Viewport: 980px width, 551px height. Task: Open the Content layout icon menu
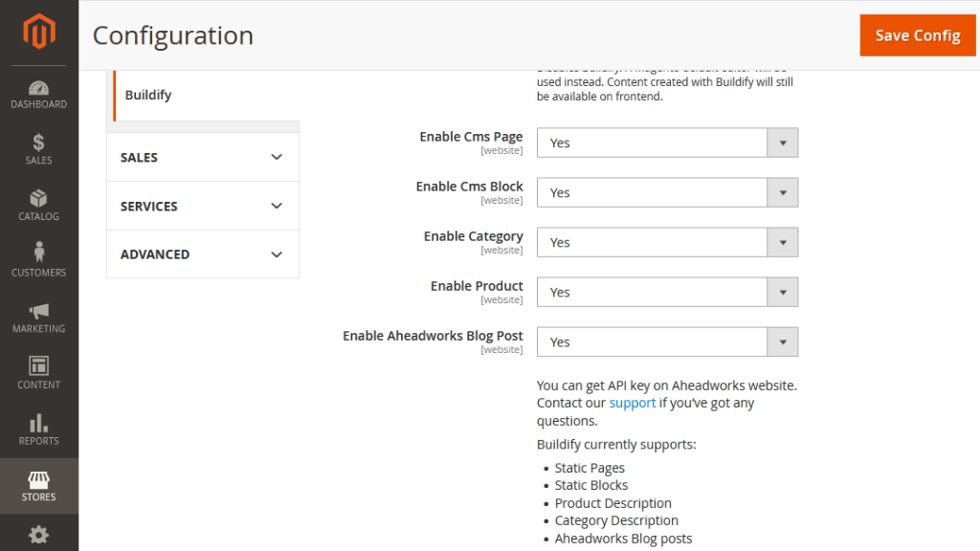[38, 373]
